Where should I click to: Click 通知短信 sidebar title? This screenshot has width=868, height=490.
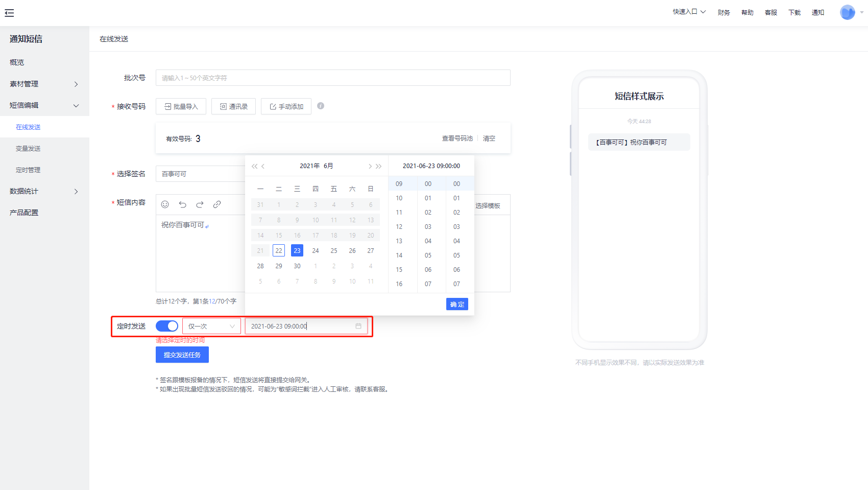click(x=26, y=39)
